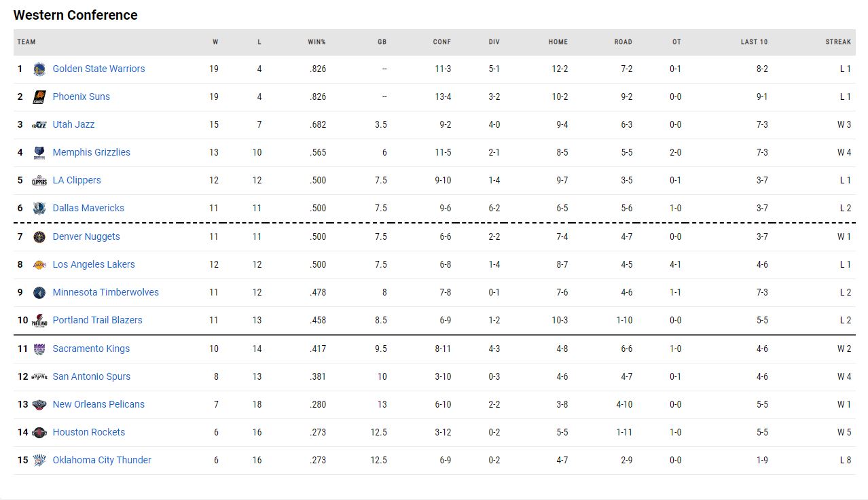Open the New Orleans Pelicans team link

pyautogui.click(x=98, y=404)
